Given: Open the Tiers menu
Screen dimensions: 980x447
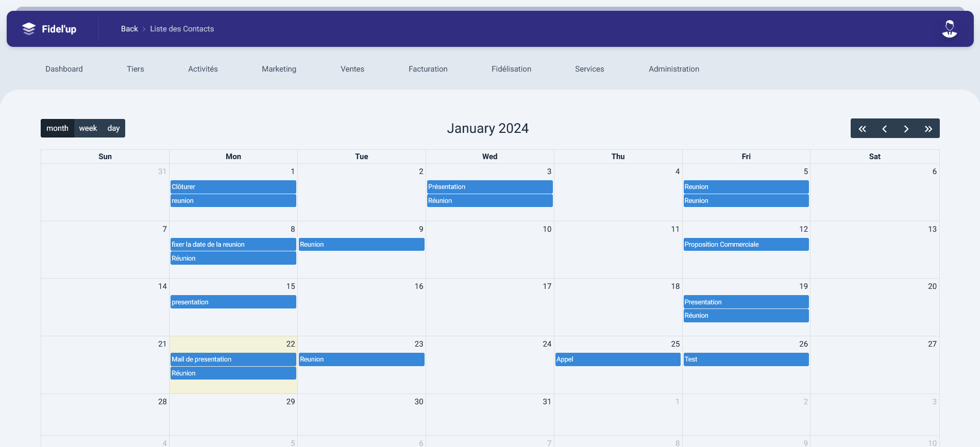Looking at the screenshot, I should point(136,69).
